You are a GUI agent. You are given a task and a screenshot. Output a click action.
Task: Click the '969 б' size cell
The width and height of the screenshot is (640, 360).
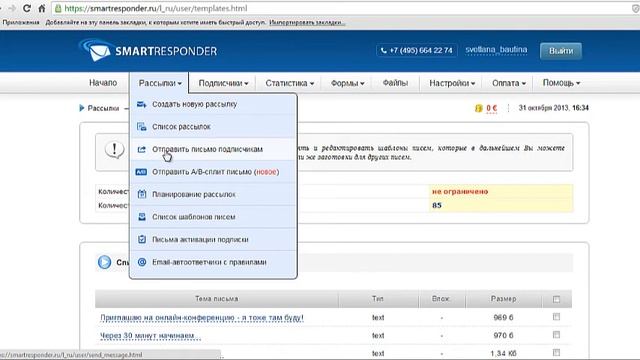pos(503,318)
